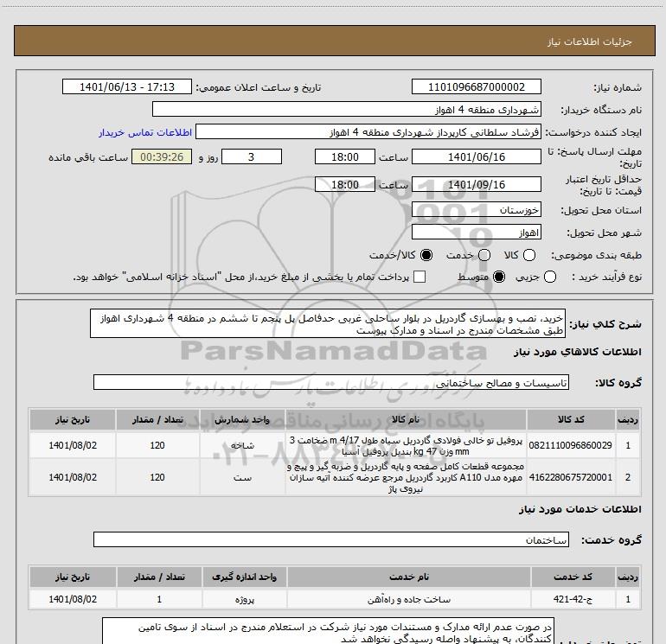This screenshot has height=644, width=666.
Task: Click the response deadline date 1401/06/16
Action: 476,156
